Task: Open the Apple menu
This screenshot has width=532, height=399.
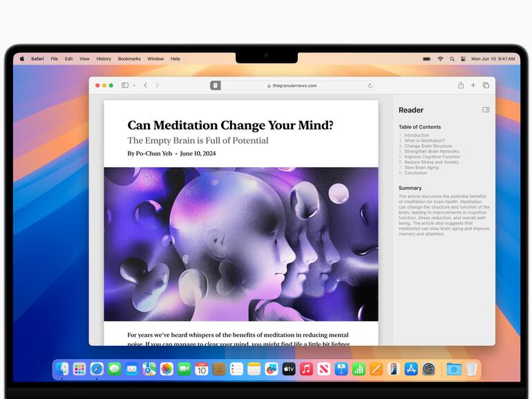Action: (22, 59)
